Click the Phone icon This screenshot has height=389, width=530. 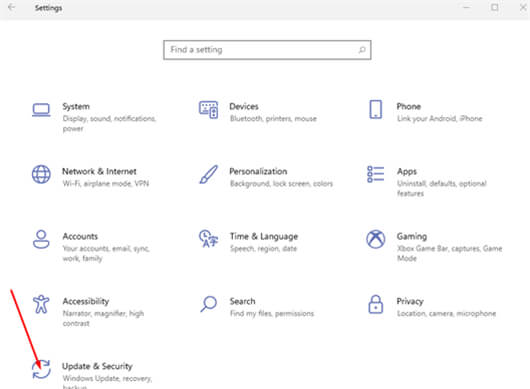point(376,110)
